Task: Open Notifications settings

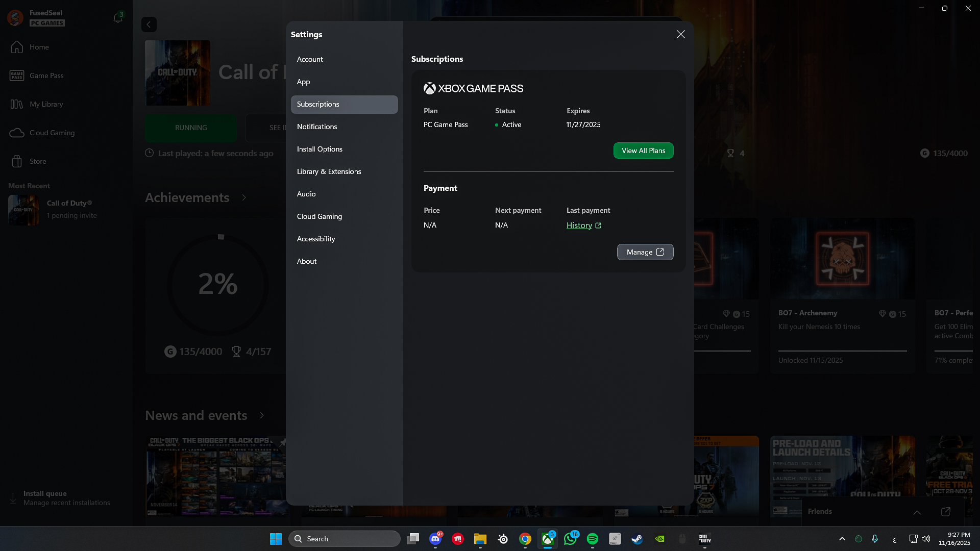Action: tap(345, 127)
